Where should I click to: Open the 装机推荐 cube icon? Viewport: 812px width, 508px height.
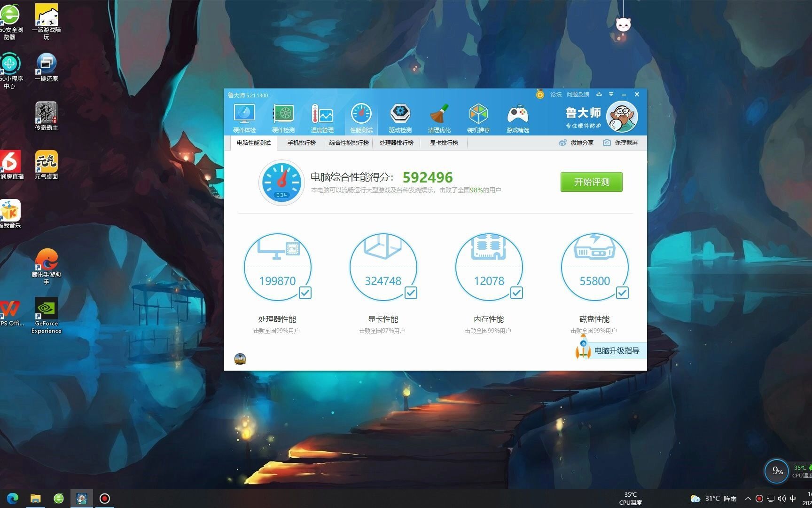pos(478,119)
